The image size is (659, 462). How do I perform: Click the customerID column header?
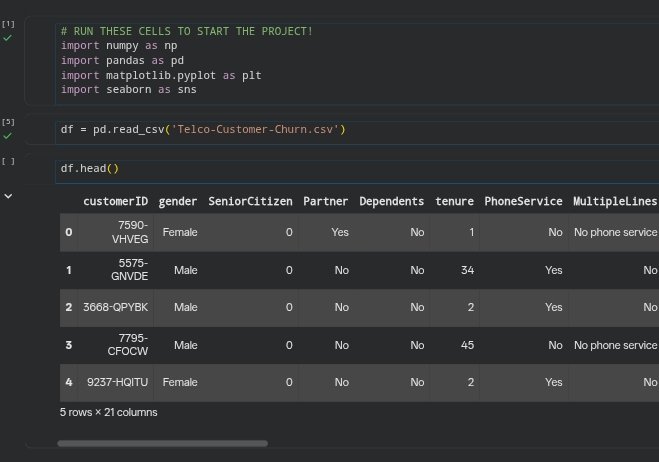116,201
